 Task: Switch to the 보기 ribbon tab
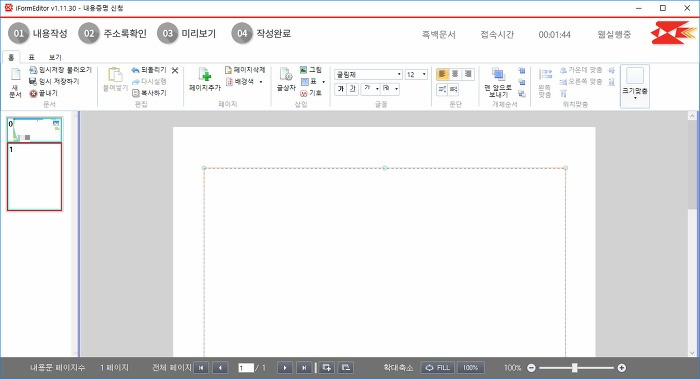click(55, 57)
